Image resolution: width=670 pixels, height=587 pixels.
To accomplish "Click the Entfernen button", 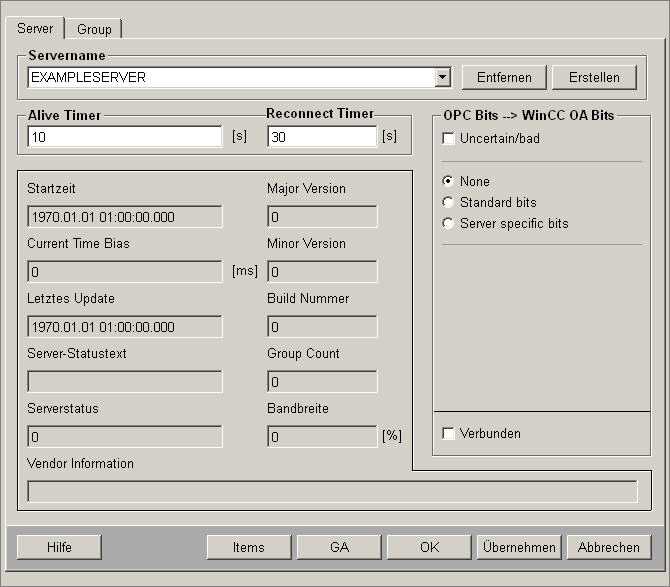I will 504,77.
